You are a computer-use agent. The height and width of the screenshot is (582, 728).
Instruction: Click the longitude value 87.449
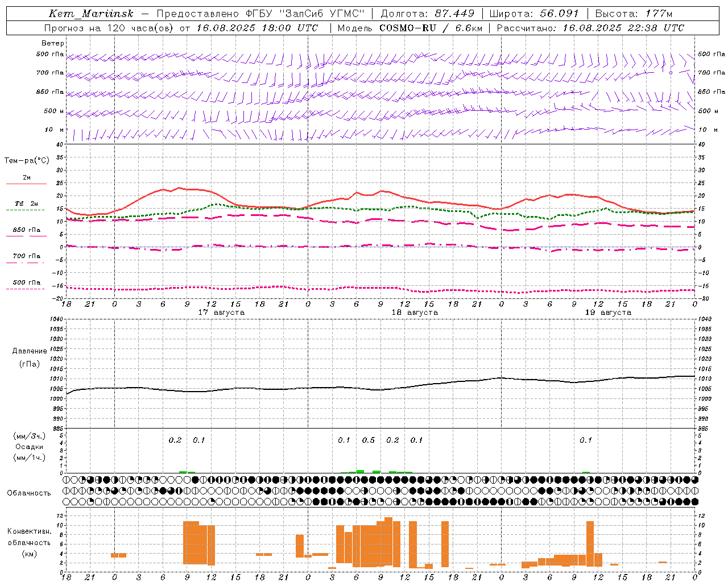coord(455,14)
